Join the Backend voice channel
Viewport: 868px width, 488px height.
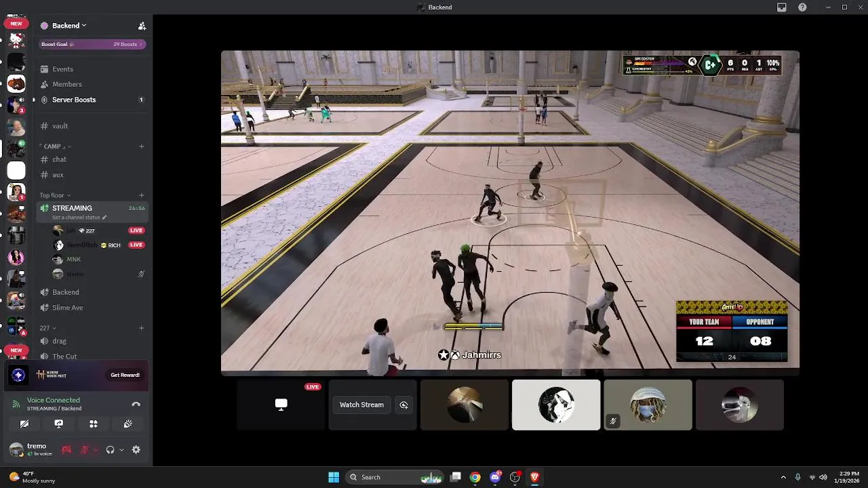tap(92, 292)
